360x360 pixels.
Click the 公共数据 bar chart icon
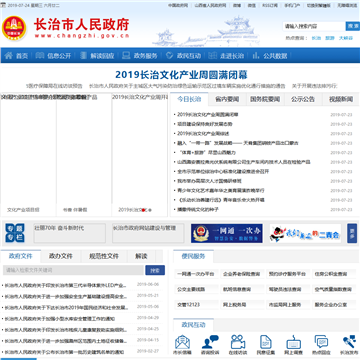point(256,56)
